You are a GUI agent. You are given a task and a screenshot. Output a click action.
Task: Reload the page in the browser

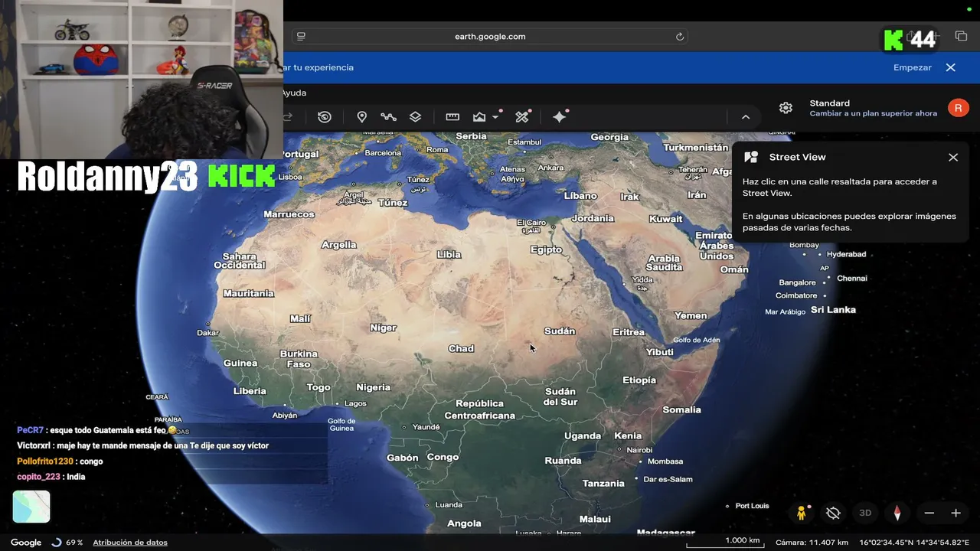coord(679,36)
